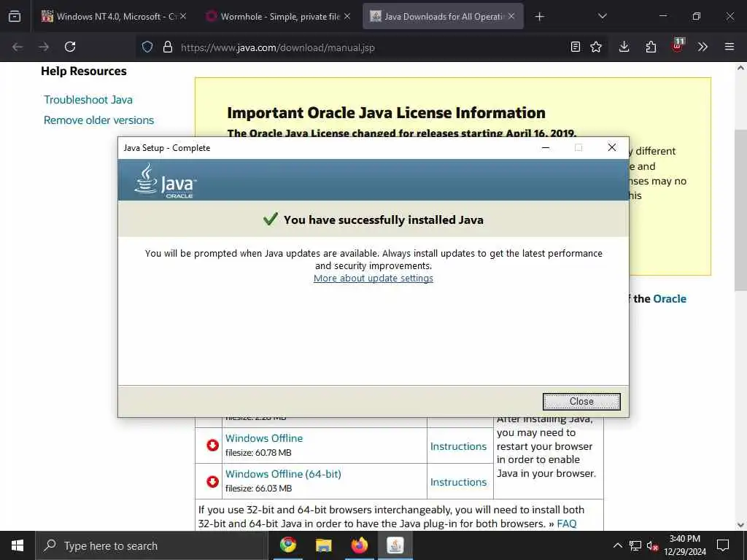Click the network tray icon
This screenshot has height=560, width=747.
point(635,545)
